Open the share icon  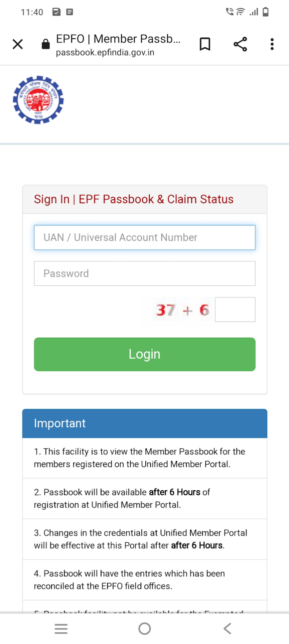coord(240,44)
